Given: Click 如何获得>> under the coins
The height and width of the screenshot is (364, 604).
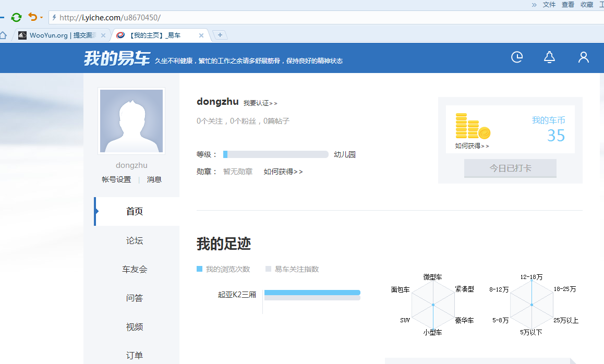Looking at the screenshot, I should pyautogui.click(x=472, y=146).
